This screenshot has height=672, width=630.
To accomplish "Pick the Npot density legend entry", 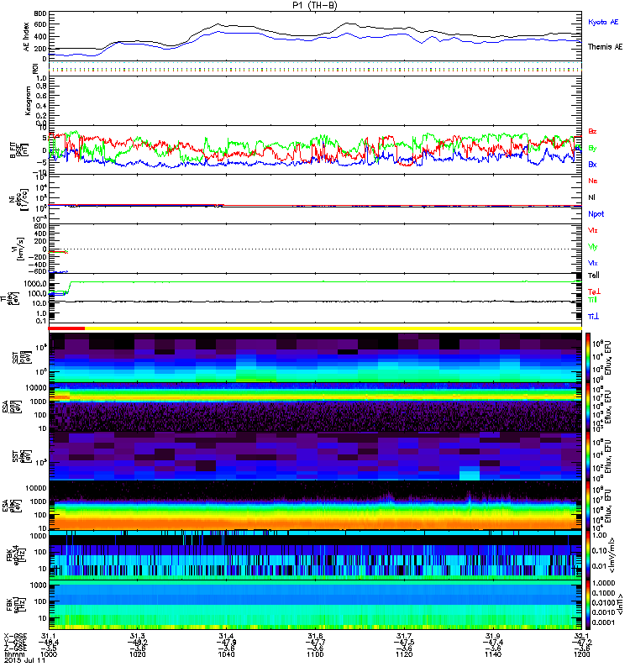I will [596, 213].
